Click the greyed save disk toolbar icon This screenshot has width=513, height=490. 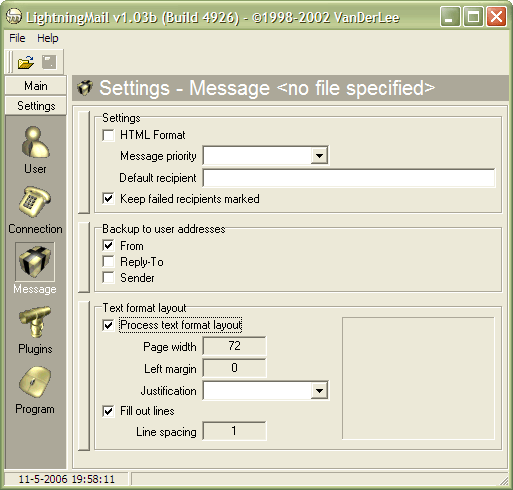pyautogui.click(x=49, y=62)
